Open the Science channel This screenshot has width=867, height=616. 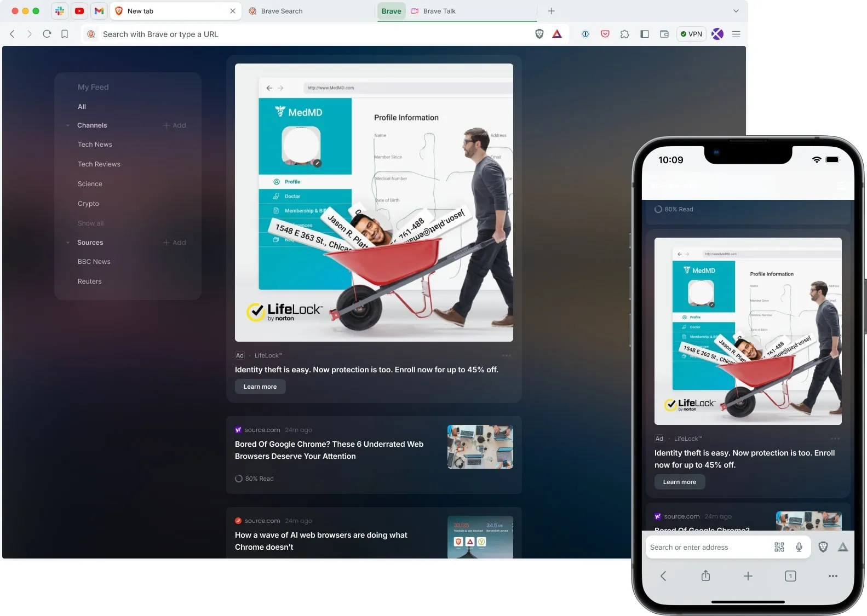90,184
